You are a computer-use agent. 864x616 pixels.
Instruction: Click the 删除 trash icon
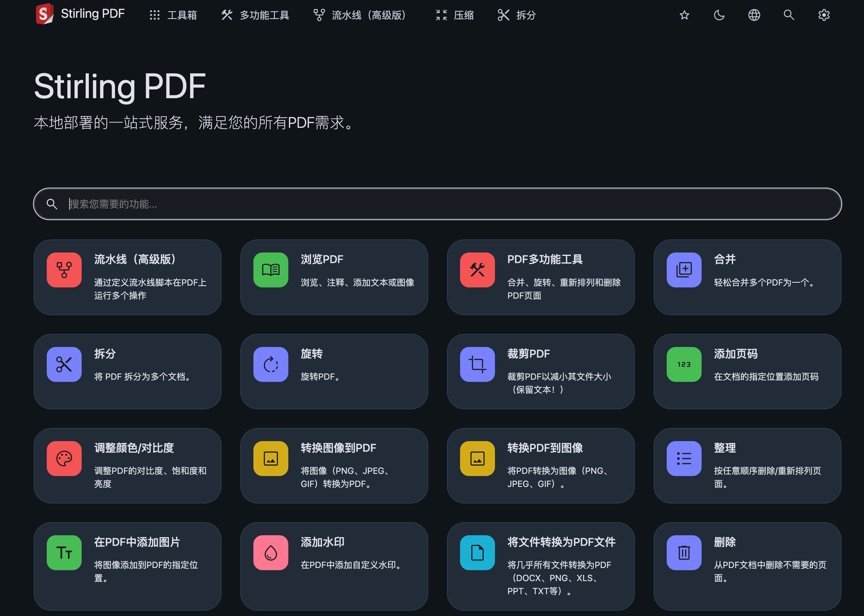click(684, 553)
